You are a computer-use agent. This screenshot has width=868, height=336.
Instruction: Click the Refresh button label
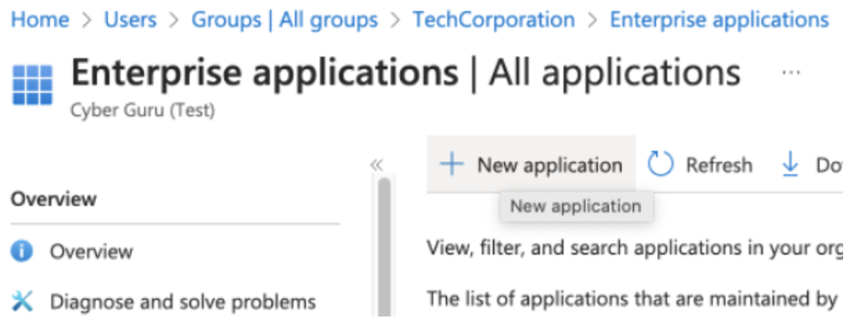(718, 165)
